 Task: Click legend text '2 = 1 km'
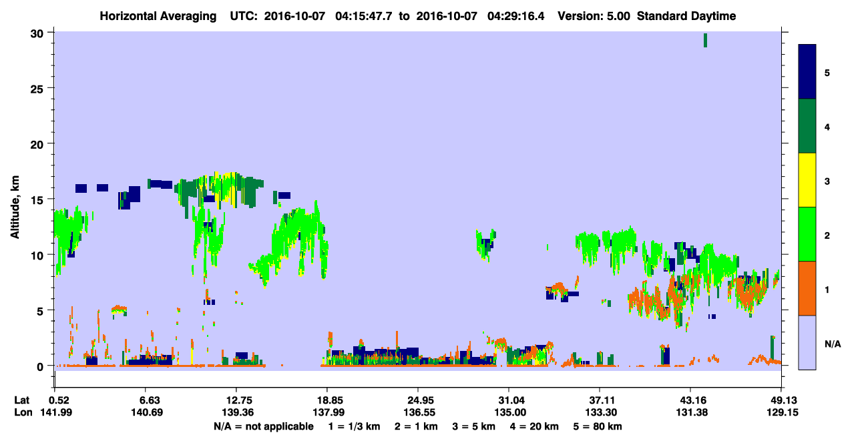tap(416, 426)
